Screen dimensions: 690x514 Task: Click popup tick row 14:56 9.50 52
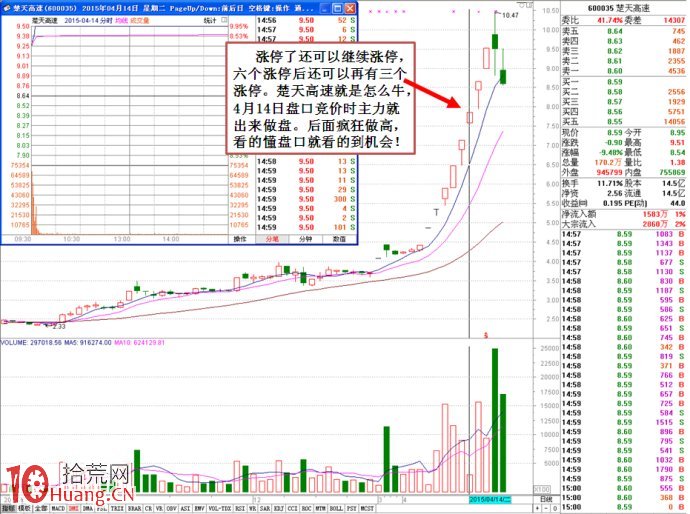(x=306, y=20)
